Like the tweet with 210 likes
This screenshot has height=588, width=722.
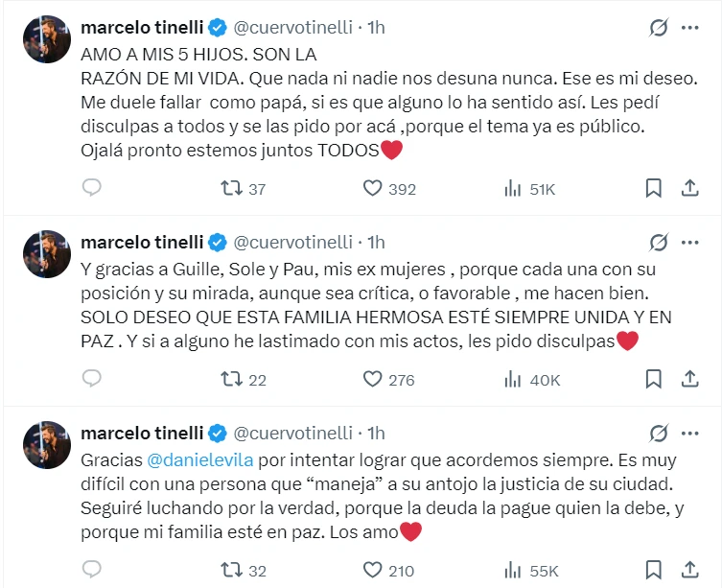pyautogui.click(x=373, y=571)
